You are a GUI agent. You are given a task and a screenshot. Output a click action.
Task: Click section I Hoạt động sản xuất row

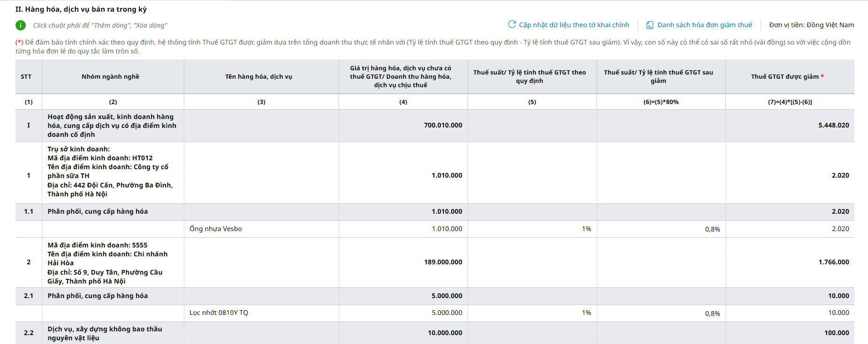tap(435, 126)
